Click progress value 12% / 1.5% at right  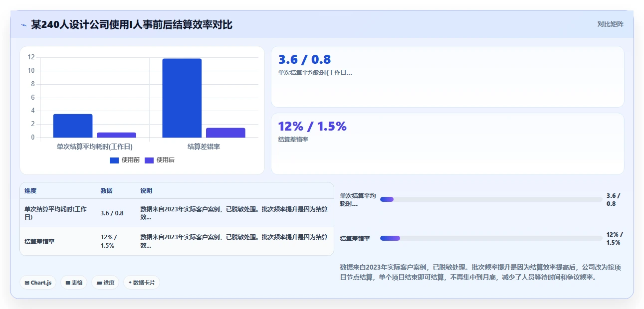[615, 238]
